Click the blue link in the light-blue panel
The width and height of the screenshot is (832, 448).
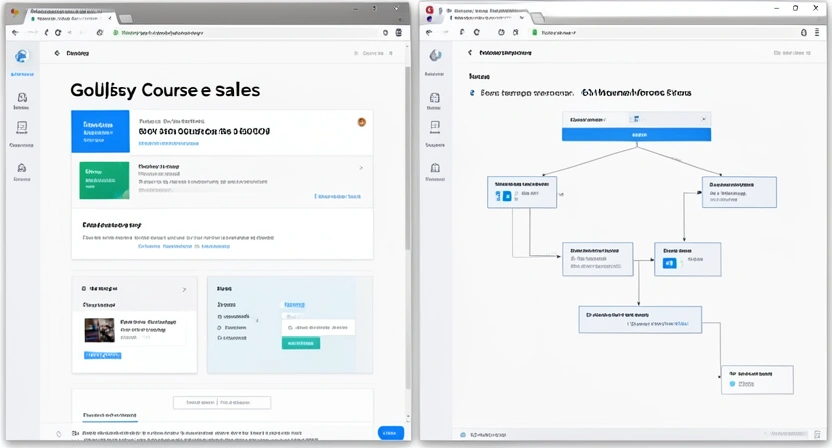click(x=294, y=305)
